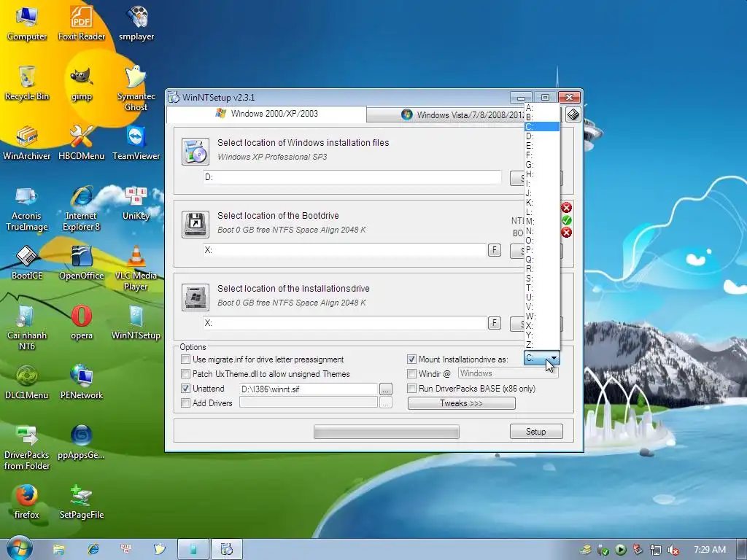Viewport: 747px width, 560px height.
Task: Open smplayer desktop shortcut
Action: coord(136,24)
